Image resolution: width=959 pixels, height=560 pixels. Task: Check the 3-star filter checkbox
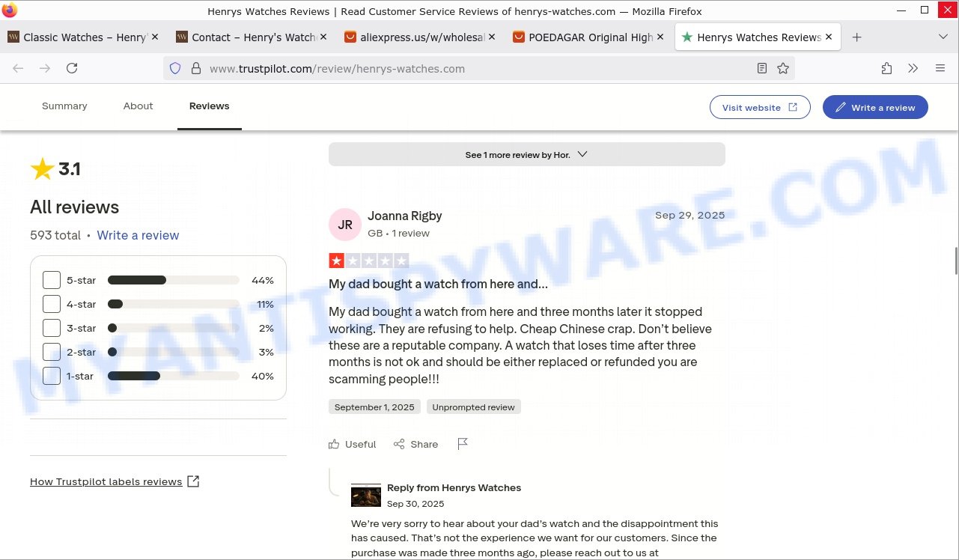coord(52,328)
